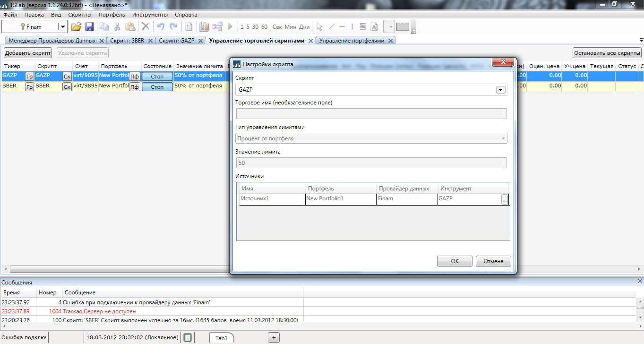The image size is (644, 344).
Task: Click the X delete icon in toolbar
Action: (146, 27)
